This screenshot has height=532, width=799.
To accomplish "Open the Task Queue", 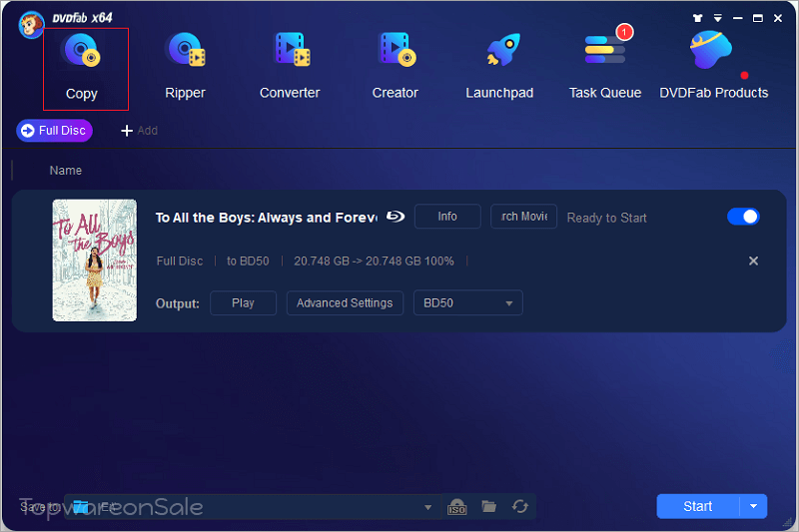I will coord(605,66).
